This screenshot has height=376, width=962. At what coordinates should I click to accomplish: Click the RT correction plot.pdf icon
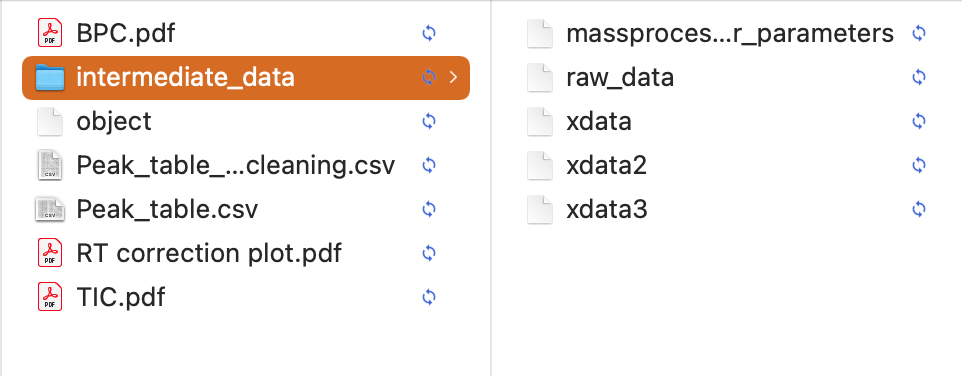[50, 253]
